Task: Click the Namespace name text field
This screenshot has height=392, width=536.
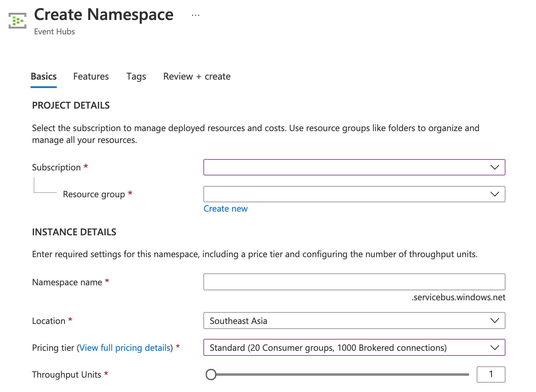Action: [x=354, y=282]
